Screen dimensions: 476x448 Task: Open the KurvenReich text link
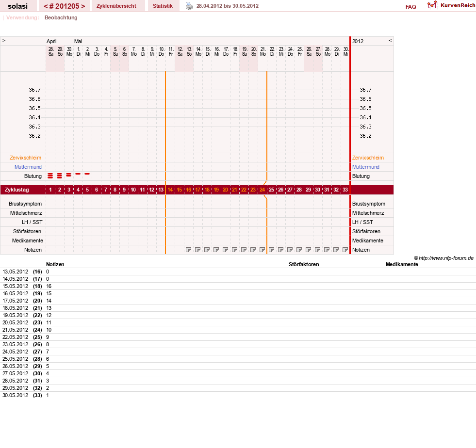pos(458,5)
